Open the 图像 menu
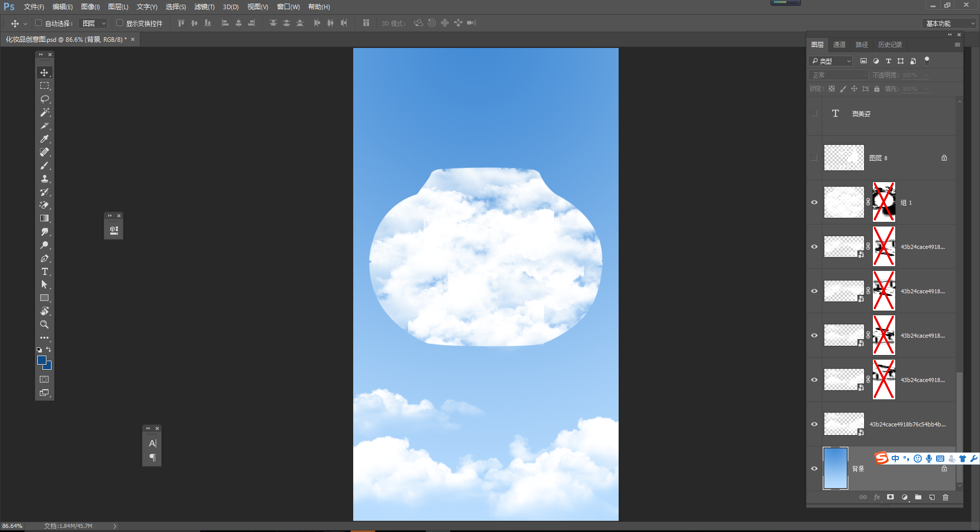The height and width of the screenshot is (532, 980). [90, 7]
